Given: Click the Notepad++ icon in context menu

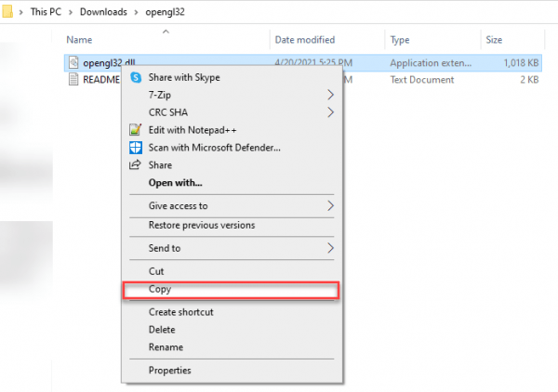Looking at the screenshot, I should tap(136, 130).
